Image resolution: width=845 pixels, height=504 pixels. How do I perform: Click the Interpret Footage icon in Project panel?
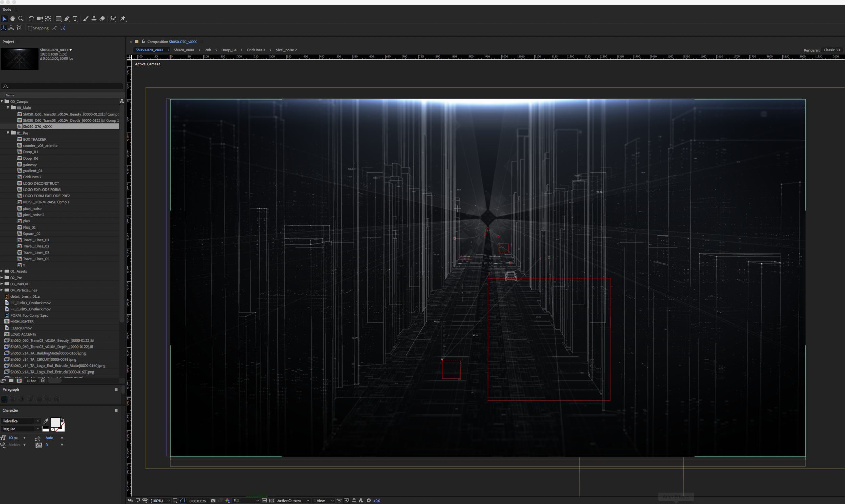tap(3, 381)
